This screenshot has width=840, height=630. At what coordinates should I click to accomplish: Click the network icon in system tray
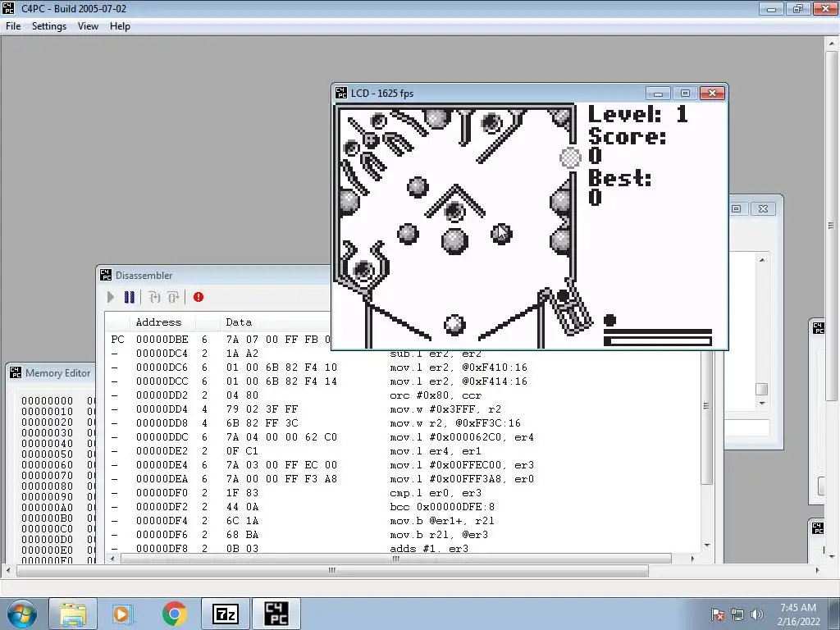point(737,614)
